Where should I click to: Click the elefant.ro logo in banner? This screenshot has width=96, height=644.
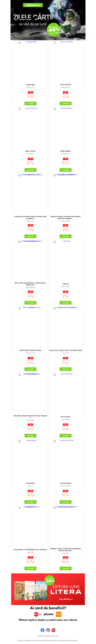(33, 5)
